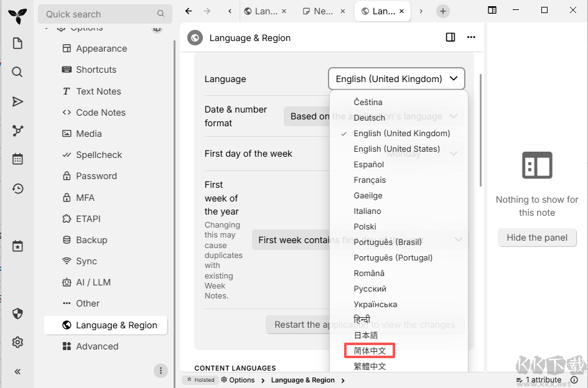
Task: Show earlier tabs with left chevron
Action: pyautogui.click(x=230, y=11)
